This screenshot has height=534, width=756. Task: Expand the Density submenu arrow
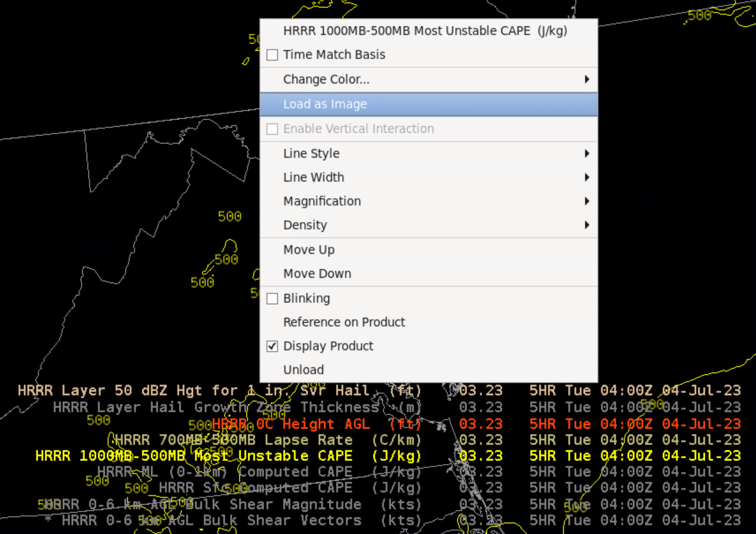point(587,225)
